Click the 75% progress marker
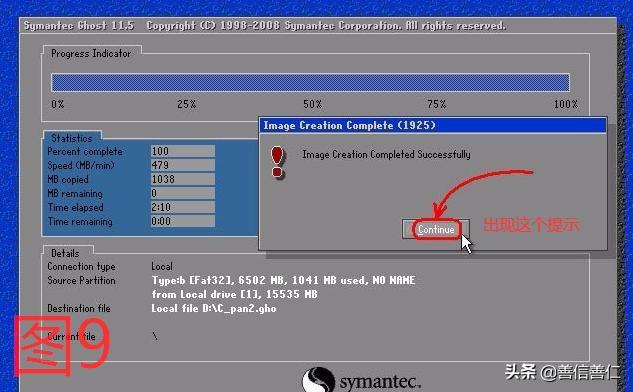Screen dimensions: 633x392 pyautogui.click(x=437, y=104)
